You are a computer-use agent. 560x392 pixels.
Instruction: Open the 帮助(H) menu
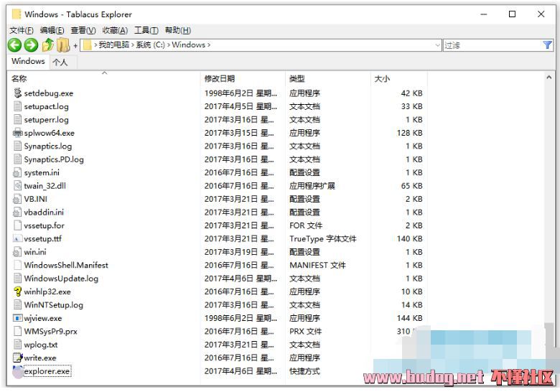pyautogui.click(x=178, y=30)
